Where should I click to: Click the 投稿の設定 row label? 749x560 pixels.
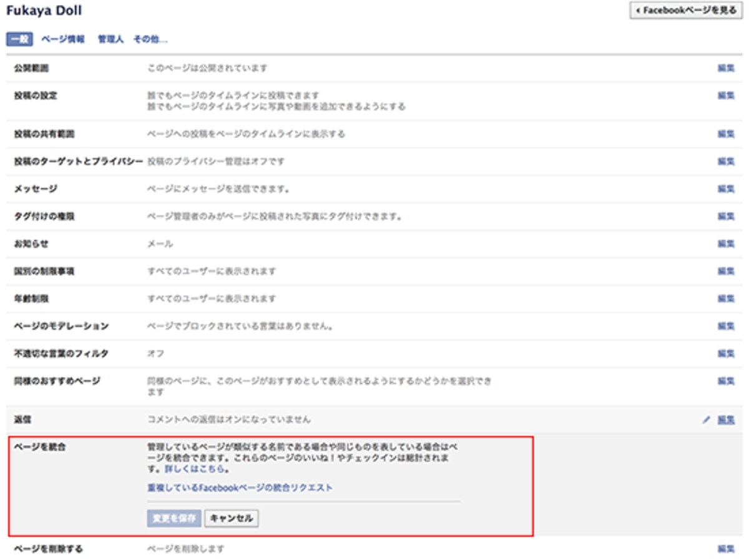tap(36, 96)
